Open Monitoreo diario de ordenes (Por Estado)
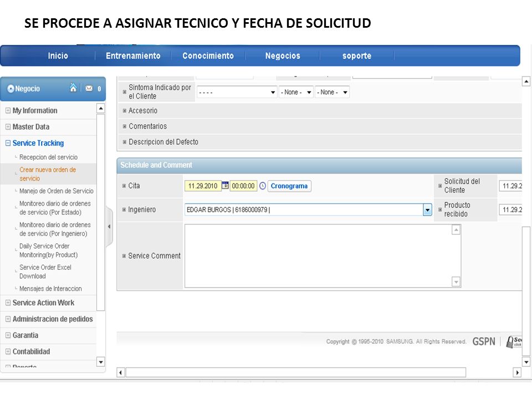532x399 pixels. click(55, 208)
